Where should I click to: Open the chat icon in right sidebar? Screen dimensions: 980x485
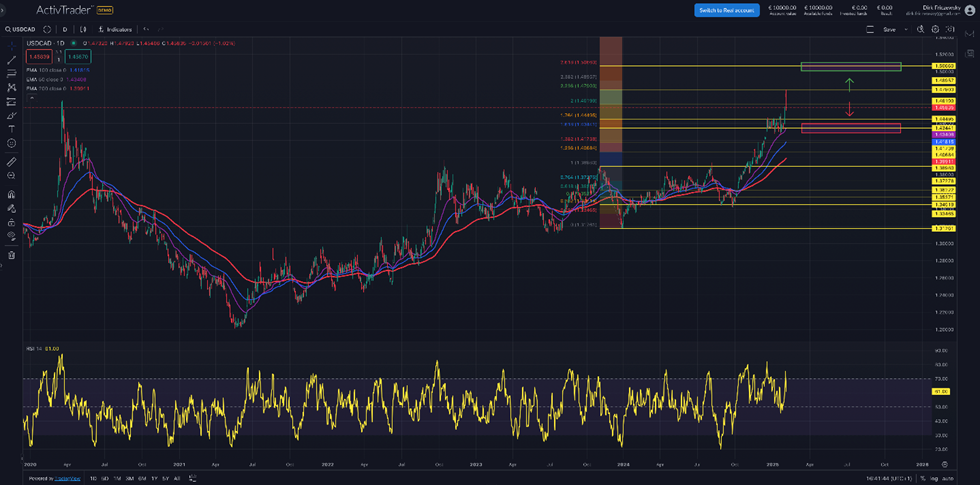click(970, 52)
